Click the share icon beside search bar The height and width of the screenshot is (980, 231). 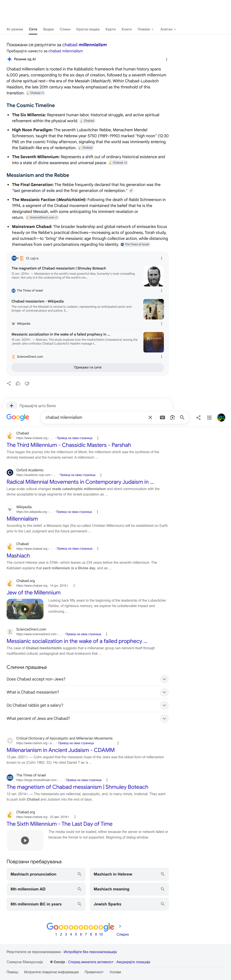click(198, 417)
